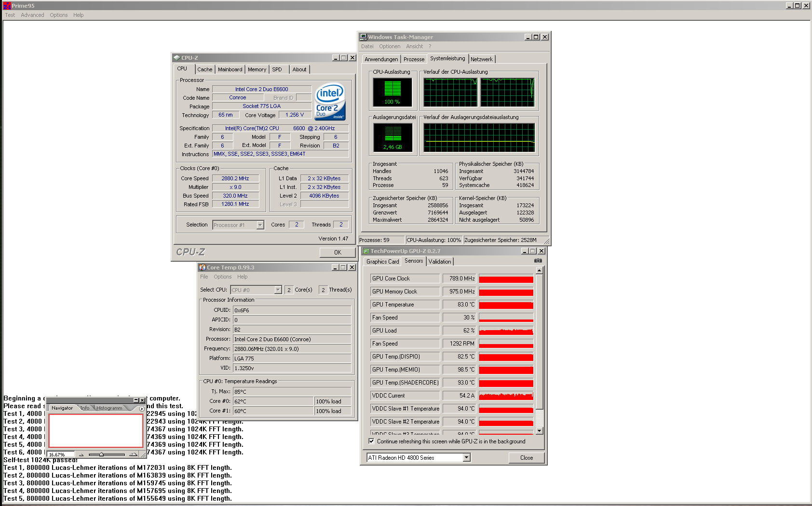Open the CPU-Z processor Selection dropdown
The width and height of the screenshot is (812, 506).
[260, 225]
